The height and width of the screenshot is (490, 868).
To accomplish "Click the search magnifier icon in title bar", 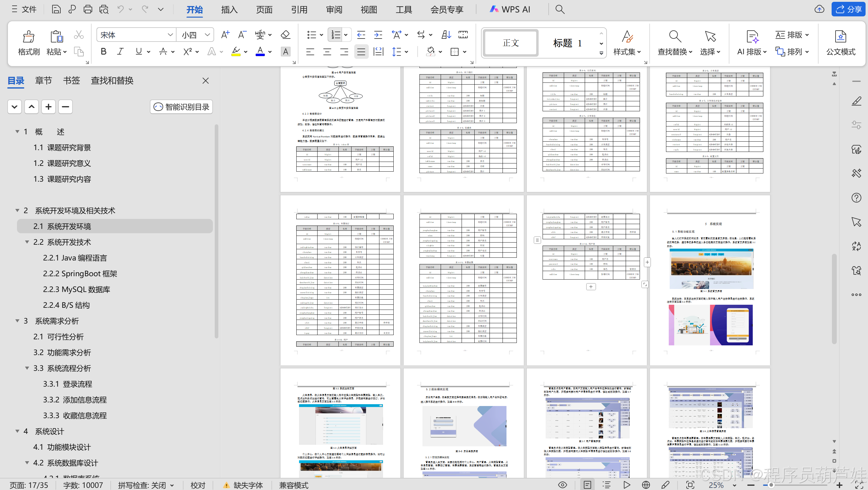I will pyautogui.click(x=560, y=9).
